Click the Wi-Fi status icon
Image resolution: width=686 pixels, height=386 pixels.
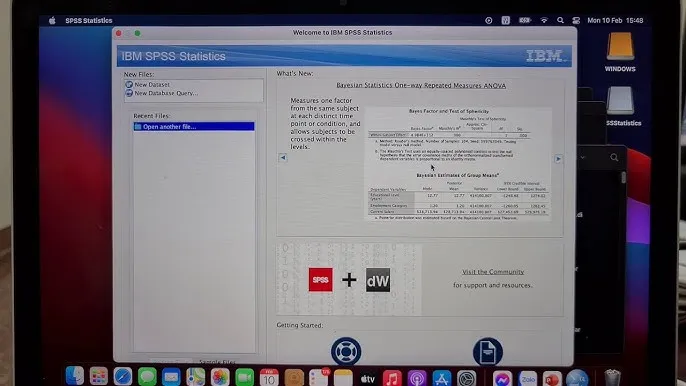(x=544, y=20)
